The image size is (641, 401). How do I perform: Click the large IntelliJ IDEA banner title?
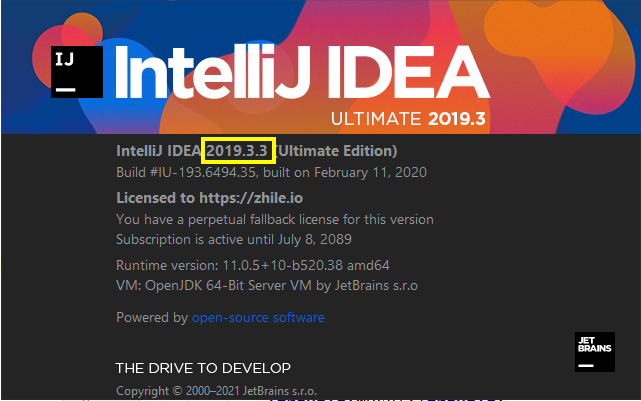[303, 72]
